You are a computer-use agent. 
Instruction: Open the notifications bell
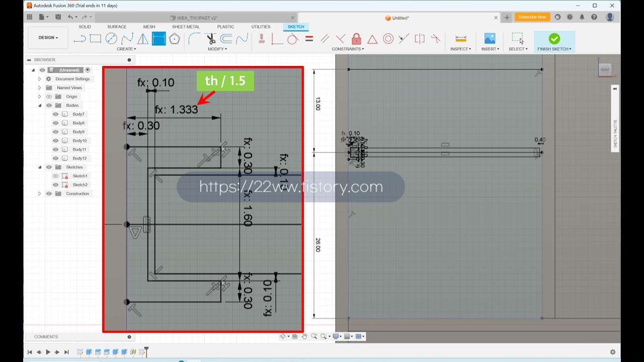(582, 17)
